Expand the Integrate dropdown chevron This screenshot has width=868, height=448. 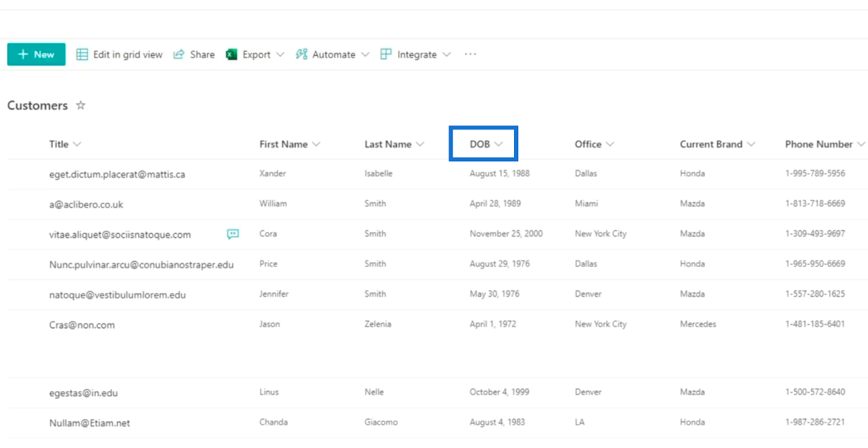pos(446,54)
